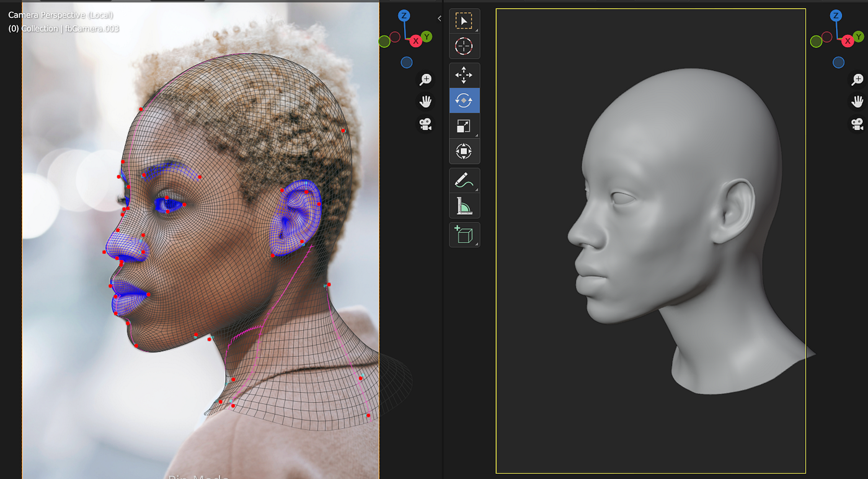Activate the Measure tool
The image size is (868, 479).
464,205
